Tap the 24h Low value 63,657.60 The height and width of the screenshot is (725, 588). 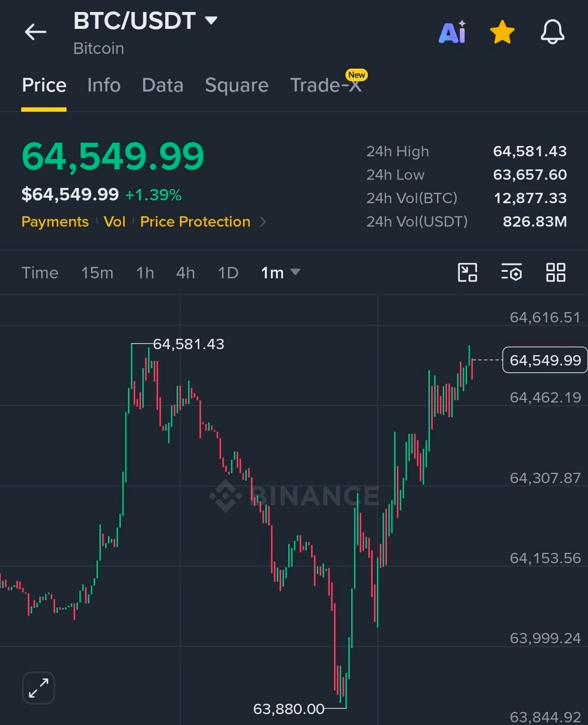530,174
